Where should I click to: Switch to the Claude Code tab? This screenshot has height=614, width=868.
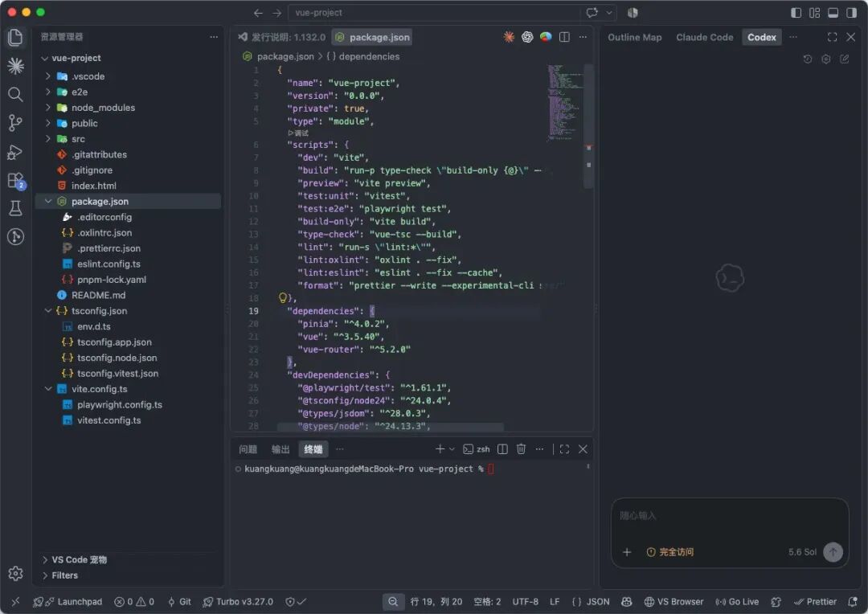click(x=704, y=37)
